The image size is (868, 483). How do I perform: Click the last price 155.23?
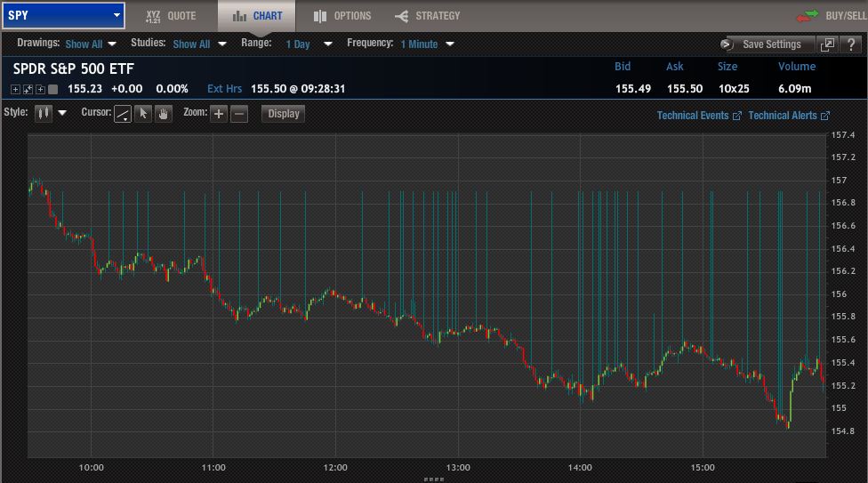point(84,89)
